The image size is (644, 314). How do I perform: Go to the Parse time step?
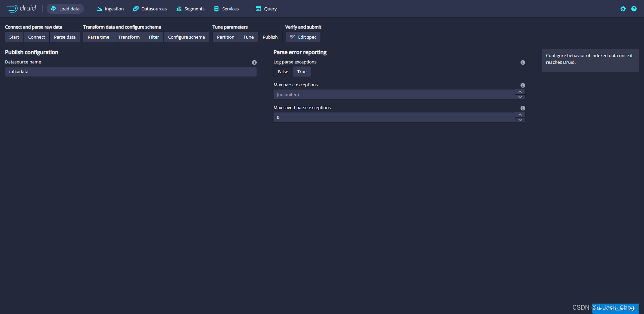(98, 37)
